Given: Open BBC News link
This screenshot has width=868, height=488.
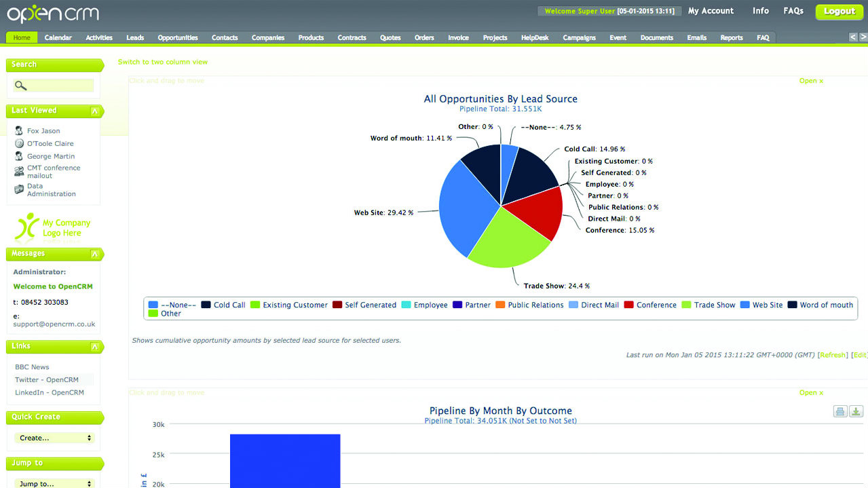Looking at the screenshot, I should pos(32,367).
